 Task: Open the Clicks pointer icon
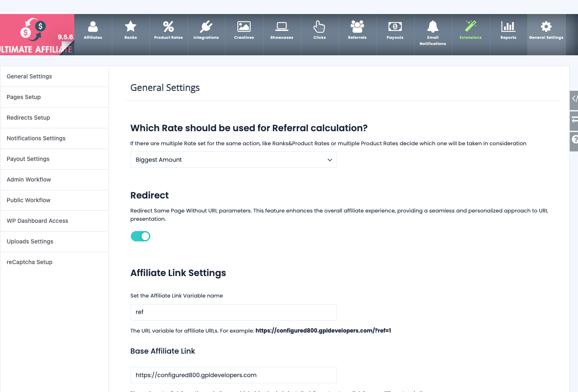tap(319, 26)
